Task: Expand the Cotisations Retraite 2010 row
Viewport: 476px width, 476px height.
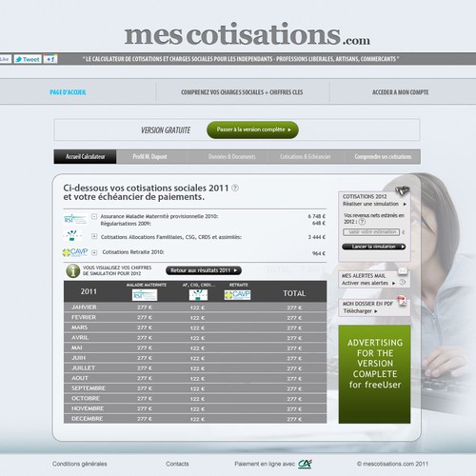Action: (94, 252)
